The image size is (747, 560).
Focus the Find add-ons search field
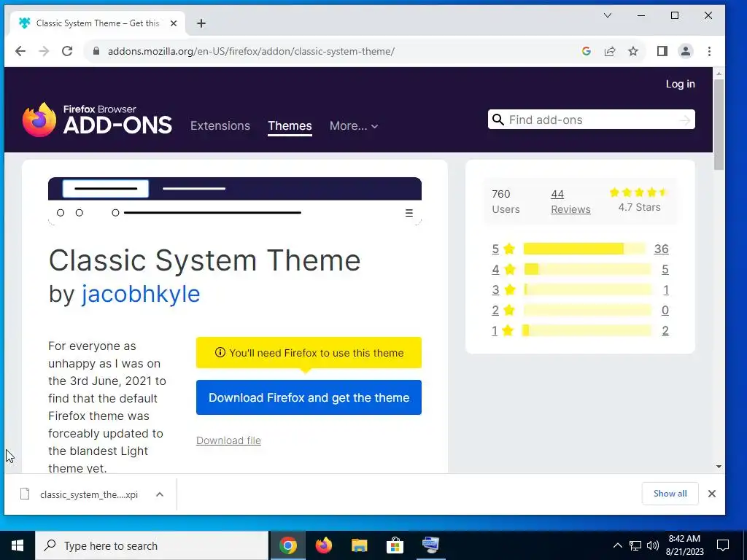coord(591,120)
